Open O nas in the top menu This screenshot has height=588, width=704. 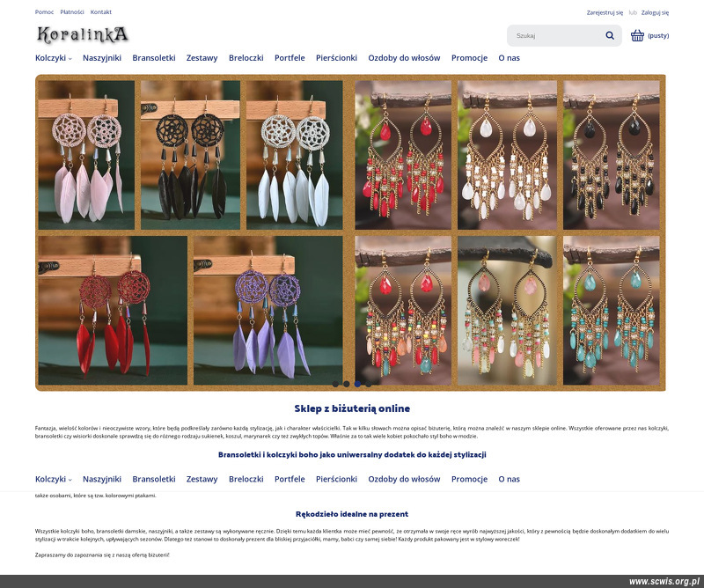pyautogui.click(x=510, y=58)
